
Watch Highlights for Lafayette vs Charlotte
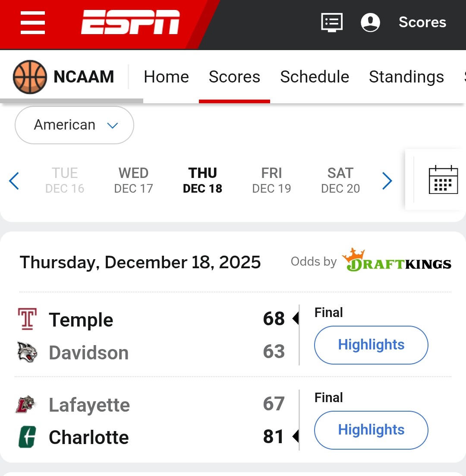(371, 430)
